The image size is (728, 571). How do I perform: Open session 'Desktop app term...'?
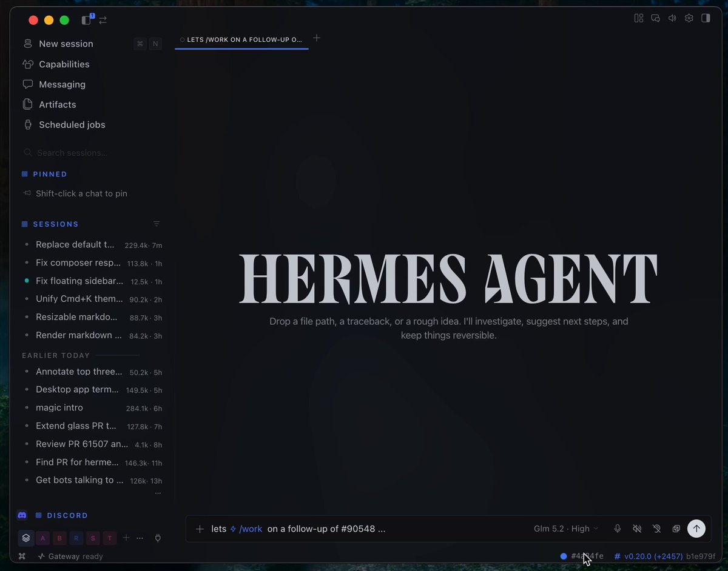tap(92, 390)
